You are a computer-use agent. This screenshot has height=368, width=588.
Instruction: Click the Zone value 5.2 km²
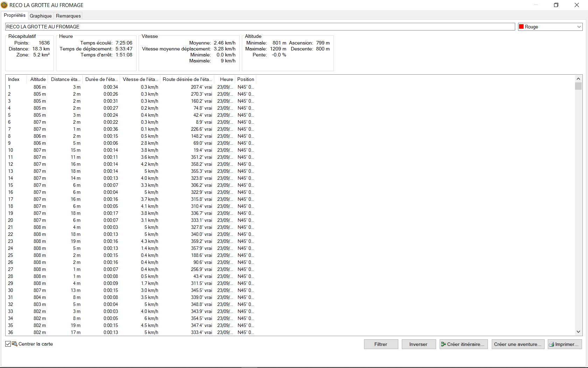[x=41, y=55]
